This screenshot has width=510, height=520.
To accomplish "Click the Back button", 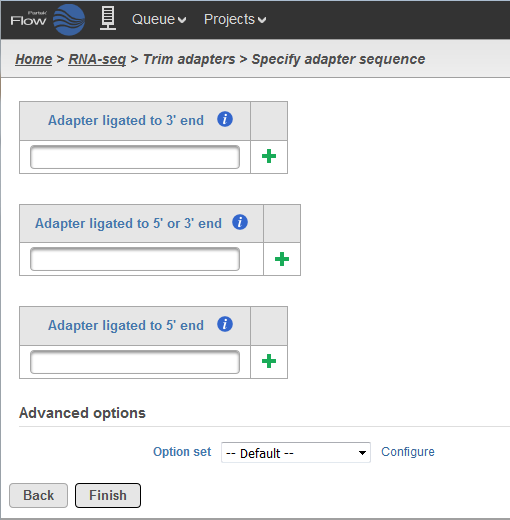I will tap(38, 495).
